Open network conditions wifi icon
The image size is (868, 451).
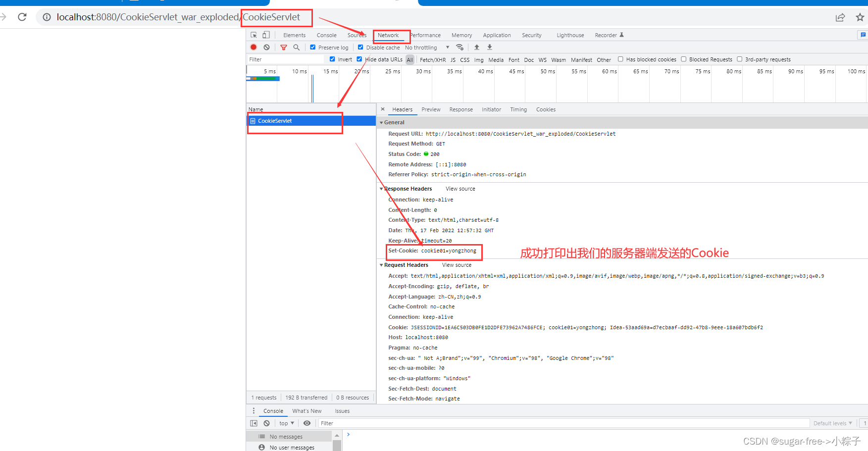(460, 48)
